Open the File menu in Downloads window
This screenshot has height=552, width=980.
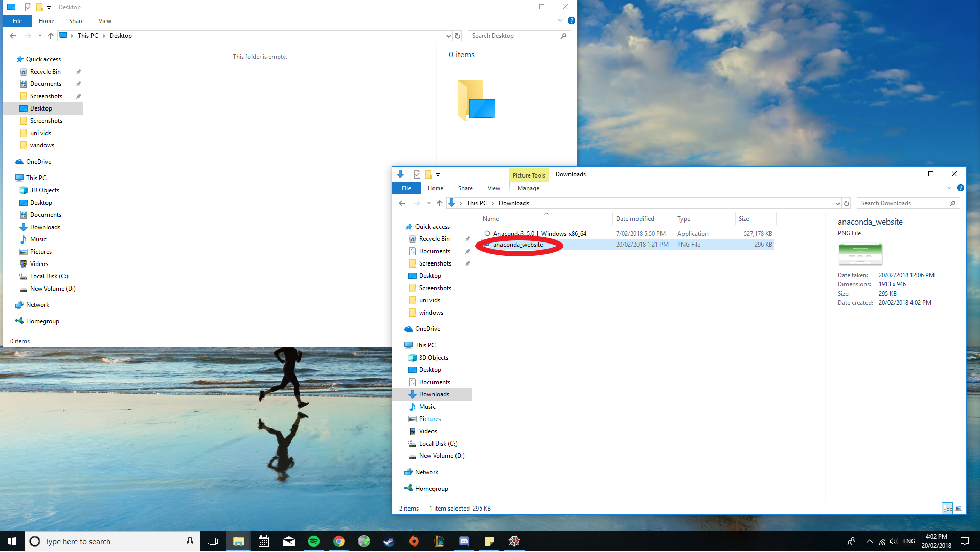pos(406,188)
